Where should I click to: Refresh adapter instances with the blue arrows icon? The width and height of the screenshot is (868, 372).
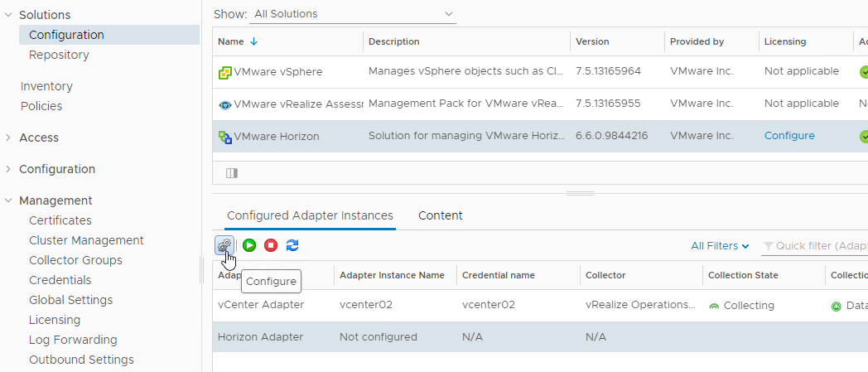pyautogui.click(x=292, y=245)
